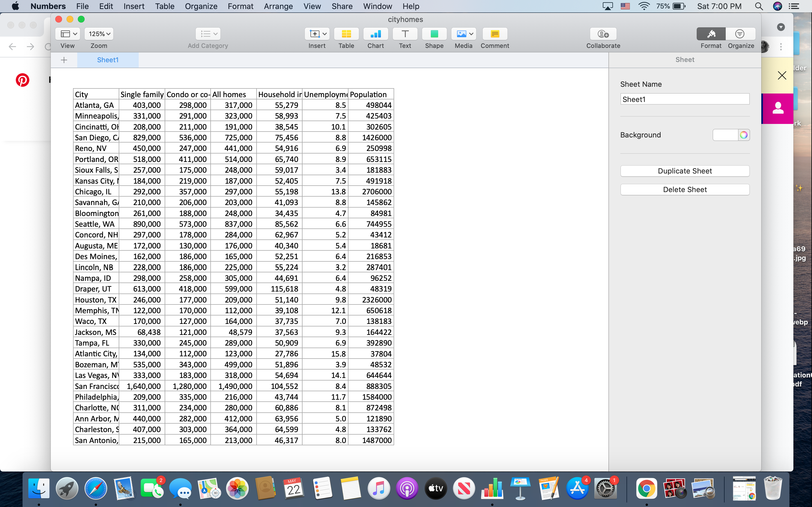Open the Format inspector

click(x=711, y=34)
